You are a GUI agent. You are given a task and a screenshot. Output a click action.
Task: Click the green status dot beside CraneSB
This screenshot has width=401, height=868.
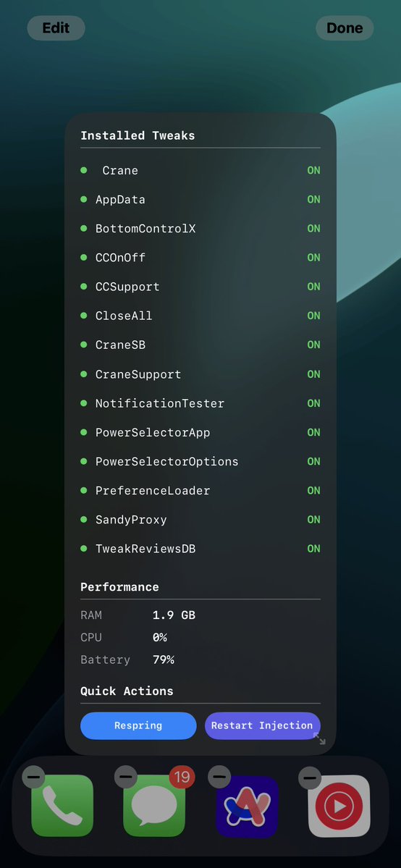click(84, 345)
